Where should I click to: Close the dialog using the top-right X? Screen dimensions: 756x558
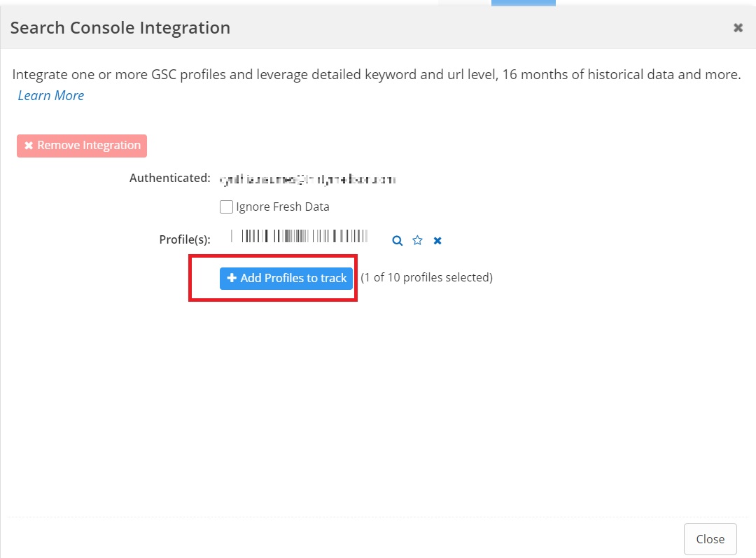coord(738,28)
